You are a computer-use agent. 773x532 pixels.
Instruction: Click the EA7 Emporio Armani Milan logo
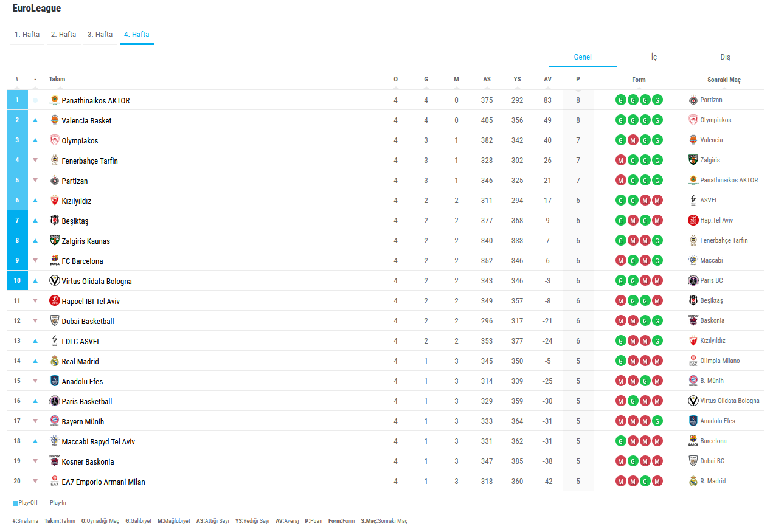coord(54,482)
